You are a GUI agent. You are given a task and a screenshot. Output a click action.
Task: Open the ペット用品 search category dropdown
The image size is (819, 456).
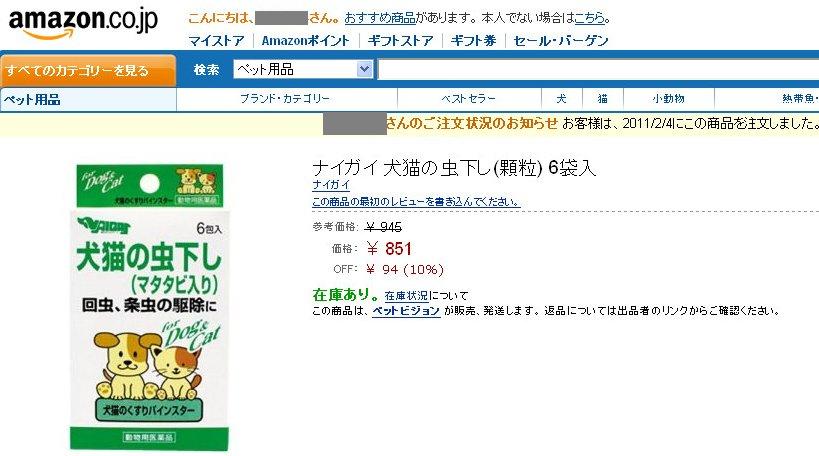pos(303,69)
